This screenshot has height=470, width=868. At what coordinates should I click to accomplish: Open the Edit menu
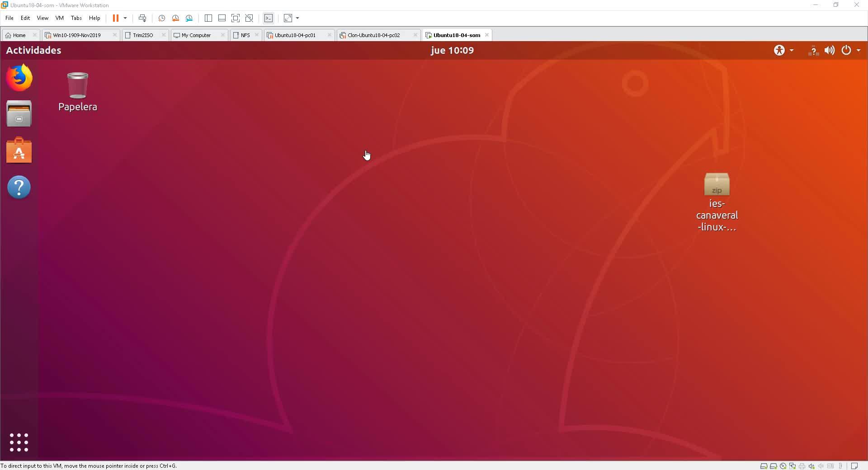25,18
